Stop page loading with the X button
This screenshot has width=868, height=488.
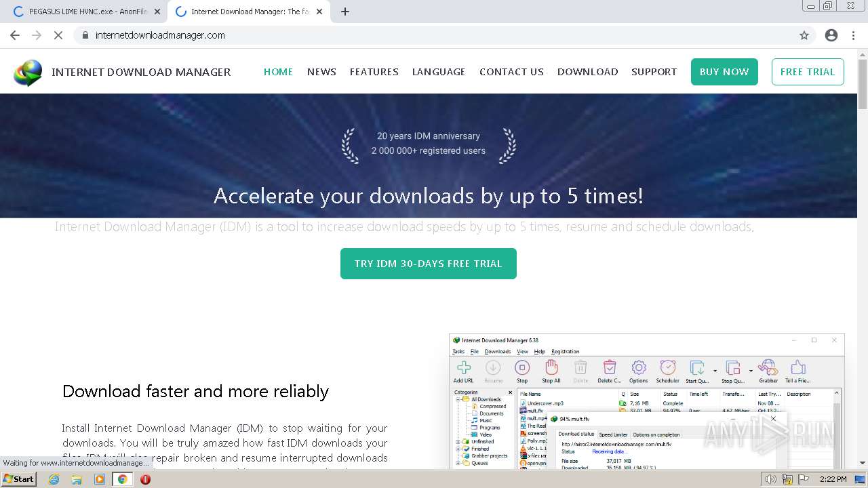[58, 35]
